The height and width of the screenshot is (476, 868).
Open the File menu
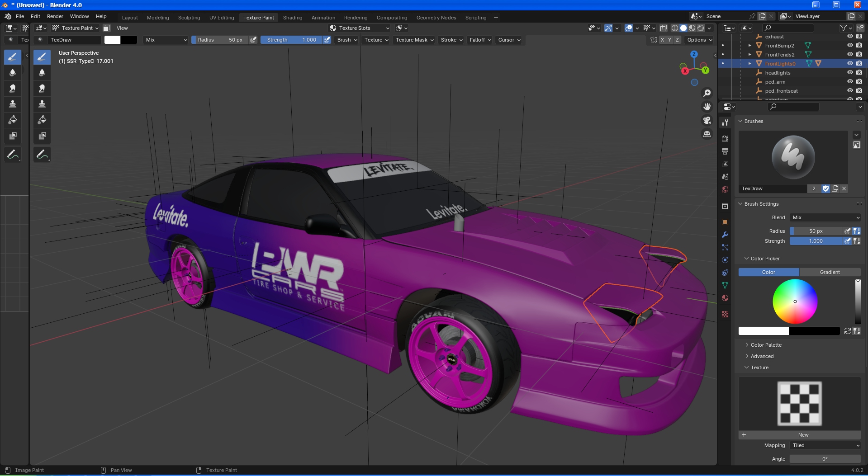point(20,16)
